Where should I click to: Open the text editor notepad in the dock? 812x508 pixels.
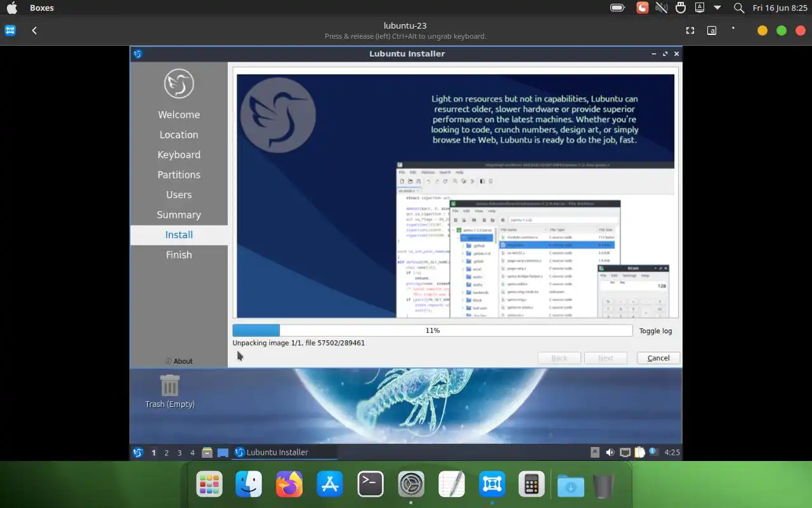pos(452,485)
